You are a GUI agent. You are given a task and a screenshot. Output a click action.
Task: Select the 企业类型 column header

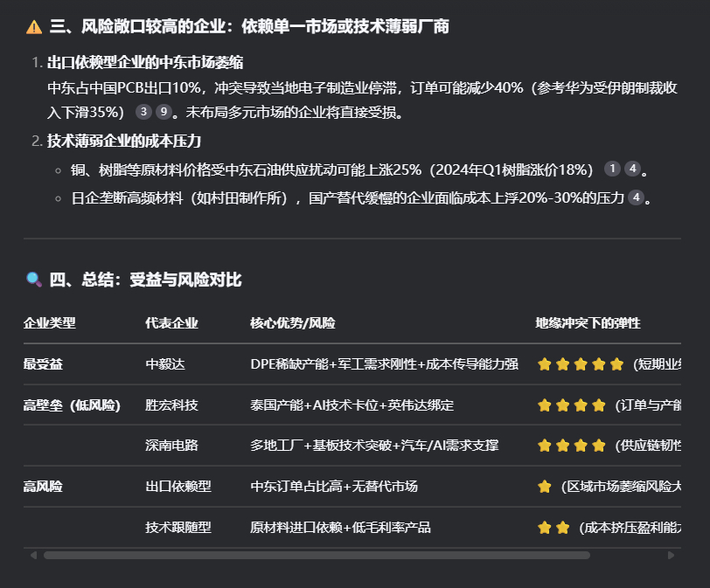tap(50, 323)
